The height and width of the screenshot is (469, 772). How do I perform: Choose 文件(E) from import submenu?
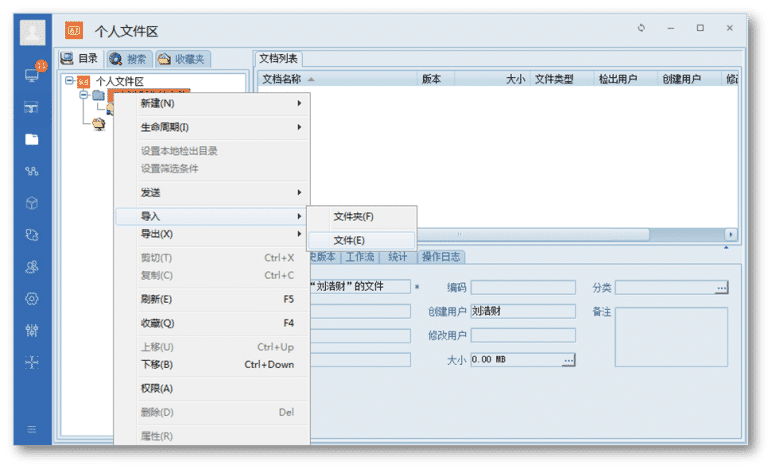(362, 240)
